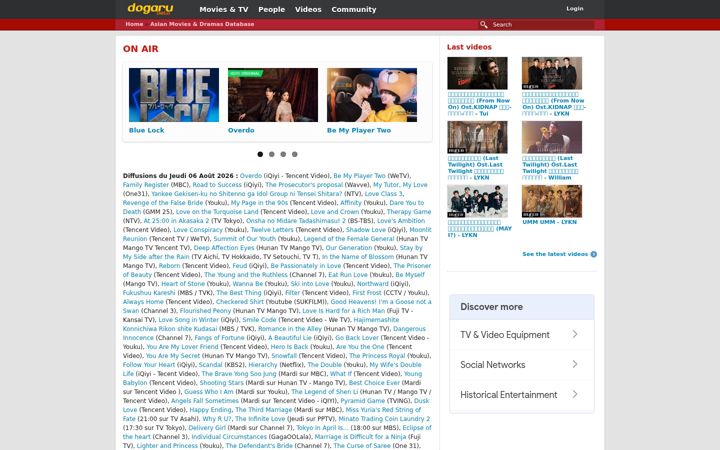The image size is (720, 450).
Task: Expand Social Networks chevron
Action: coord(575,364)
